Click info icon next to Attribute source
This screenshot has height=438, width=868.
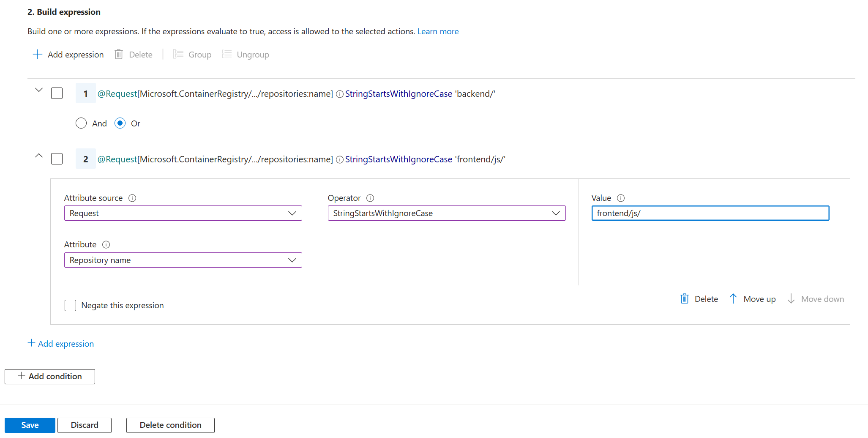132,198
